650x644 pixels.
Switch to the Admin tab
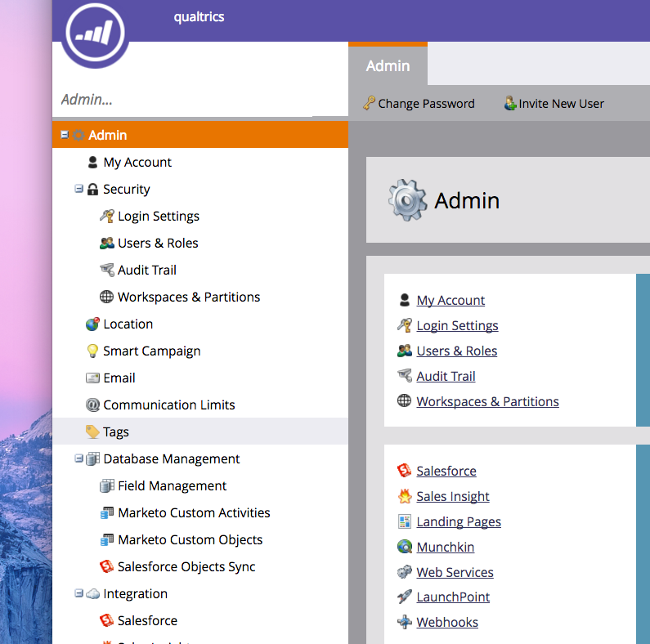click(388, 65)
